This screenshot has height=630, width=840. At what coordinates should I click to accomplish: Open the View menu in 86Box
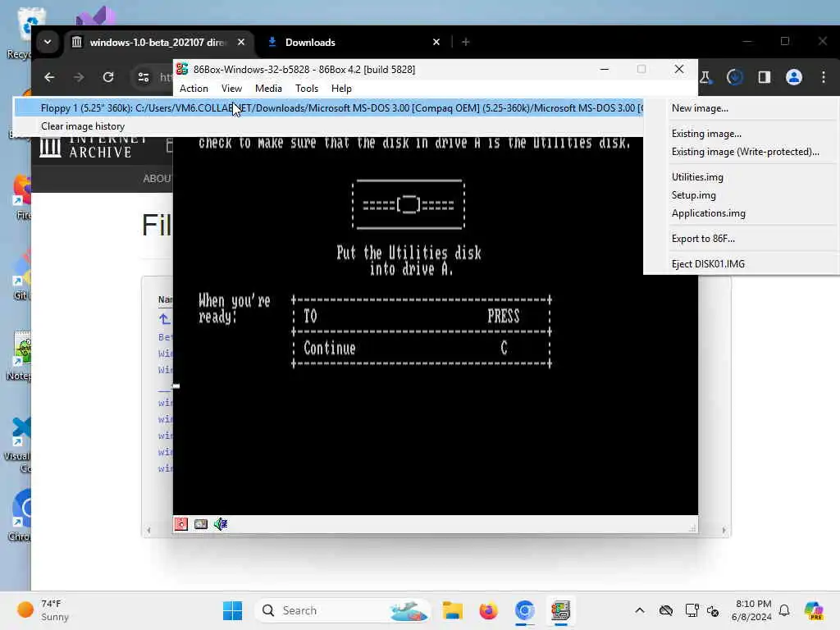pos(231,89)
